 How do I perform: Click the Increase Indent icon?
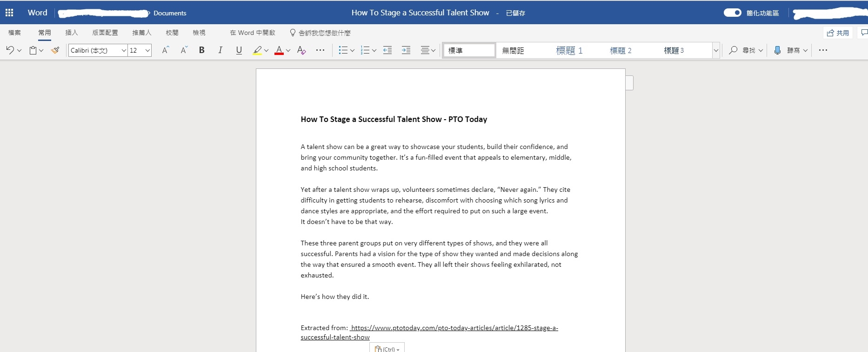[406, 50]
